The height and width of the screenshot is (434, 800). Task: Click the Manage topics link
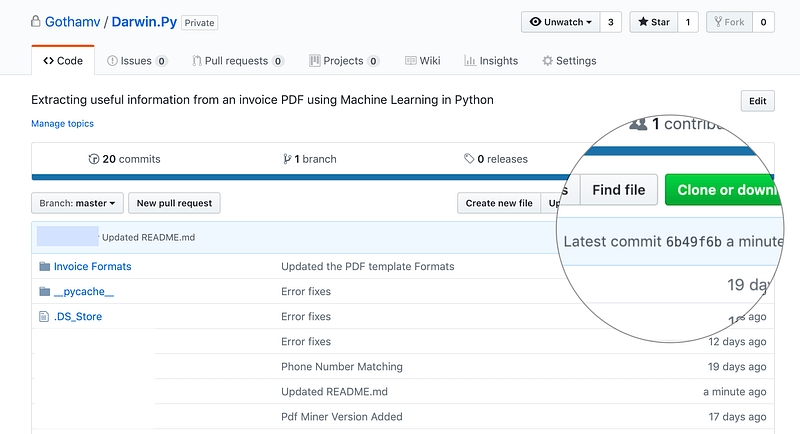tap(62, 124)
